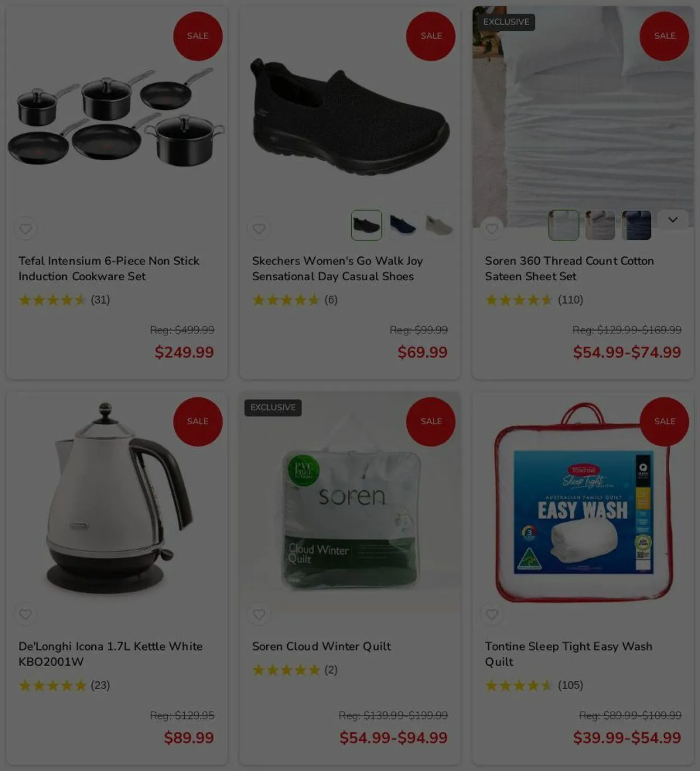Click SALE badge on Tefal cookware
700x771 pixels.
click(x=198, y=36)
